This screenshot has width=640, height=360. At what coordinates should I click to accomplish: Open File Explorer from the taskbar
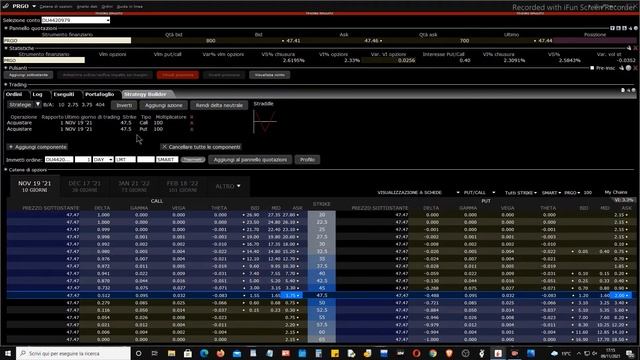(171, 353)
